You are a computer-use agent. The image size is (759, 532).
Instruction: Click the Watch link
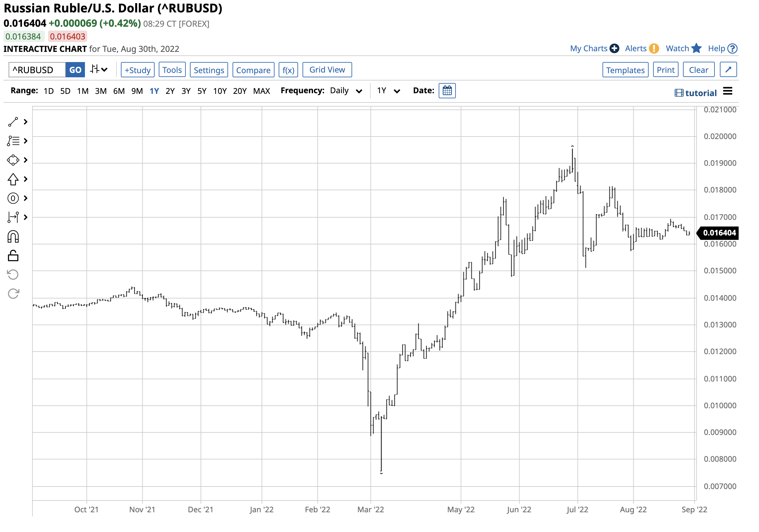coord(677,49)
